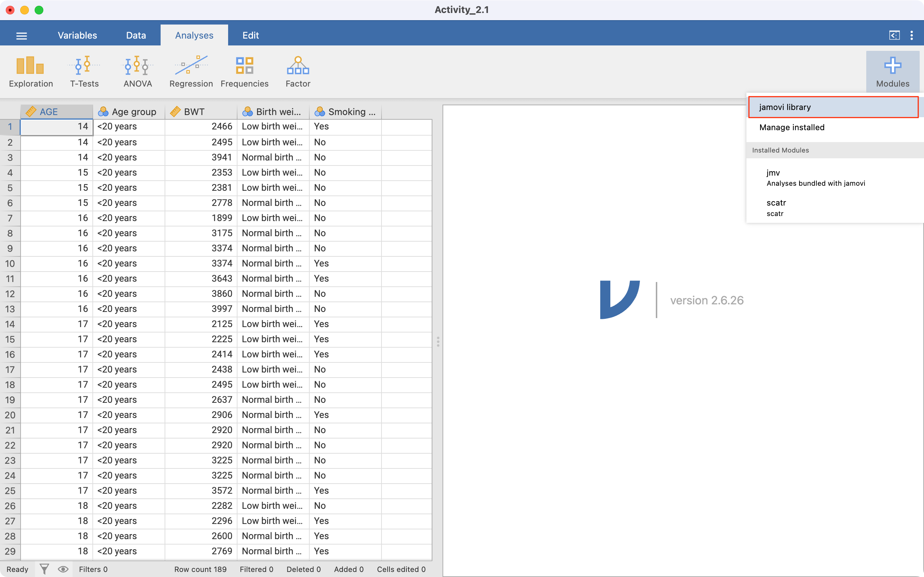Open the Factor analysis menu
Image resolution: width=924 pixels, height=577 pixels.
[x=298, y=72]
